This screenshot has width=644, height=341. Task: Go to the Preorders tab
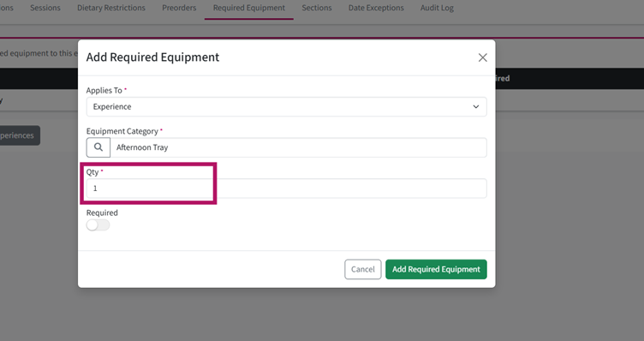coord(179,8)
